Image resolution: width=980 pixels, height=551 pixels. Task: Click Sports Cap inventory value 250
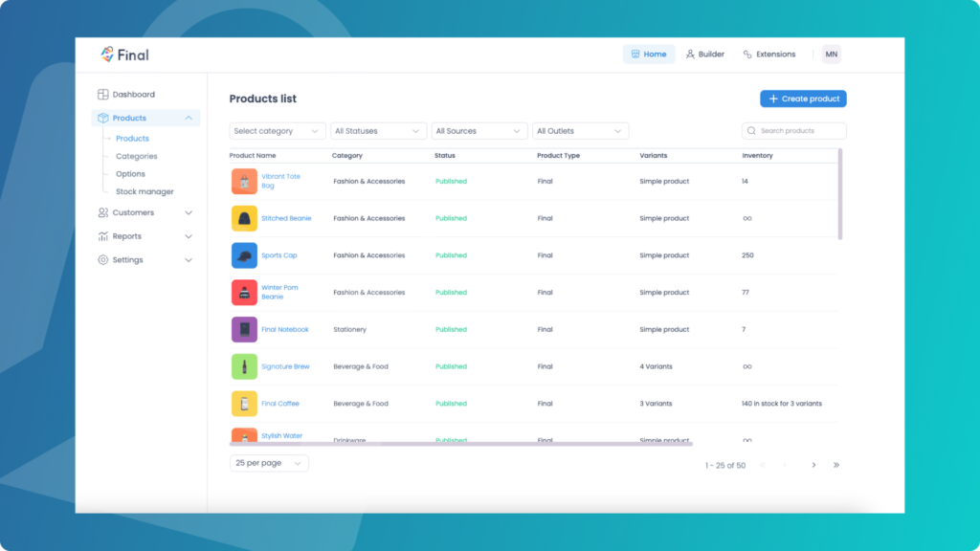(x=747, y=255)
